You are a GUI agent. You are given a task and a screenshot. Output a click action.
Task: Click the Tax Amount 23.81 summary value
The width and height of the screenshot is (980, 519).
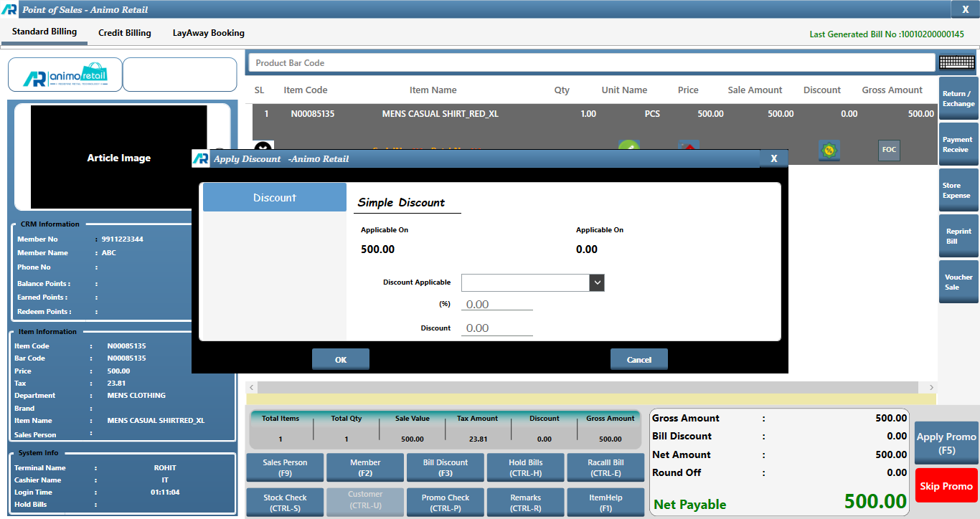(x=478, y=439)
